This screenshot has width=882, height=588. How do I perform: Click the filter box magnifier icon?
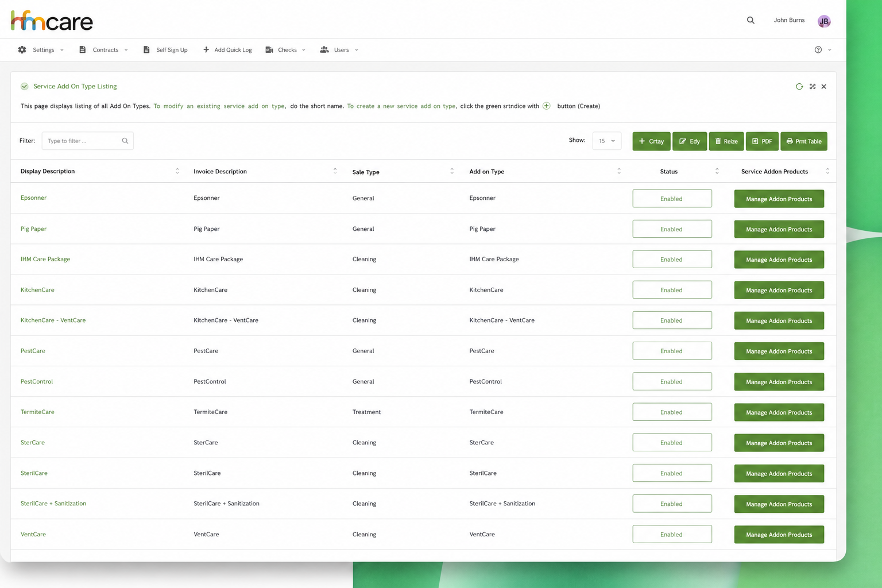coord(125,141)
